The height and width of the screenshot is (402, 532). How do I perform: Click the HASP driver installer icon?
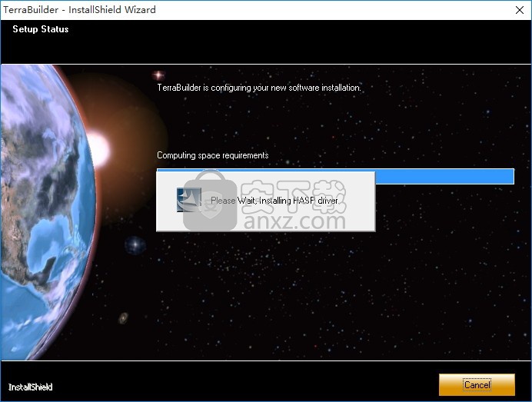(x=189, y=200)
